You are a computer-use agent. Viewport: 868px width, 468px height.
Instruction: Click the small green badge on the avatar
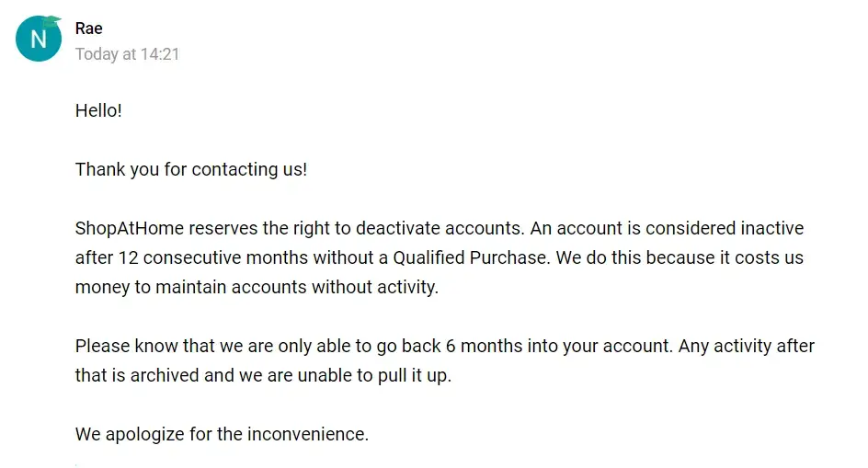coord(53,20)
